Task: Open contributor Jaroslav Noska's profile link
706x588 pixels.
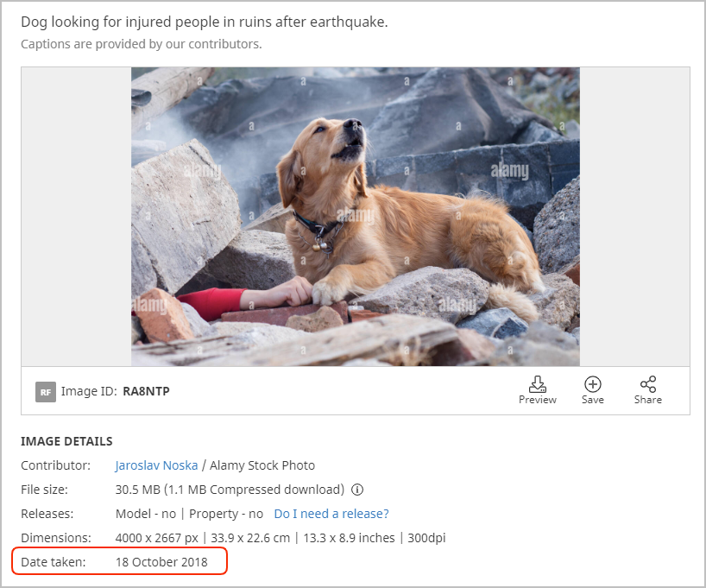Action: [x=156, y=465]
